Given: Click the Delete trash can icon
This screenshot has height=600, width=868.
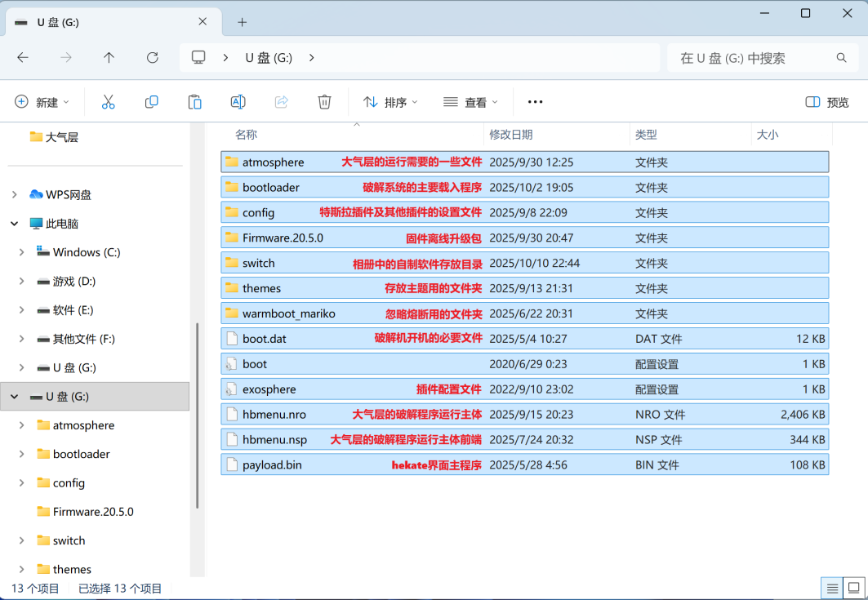Looking at the screenshot, I should click(324, 102).
